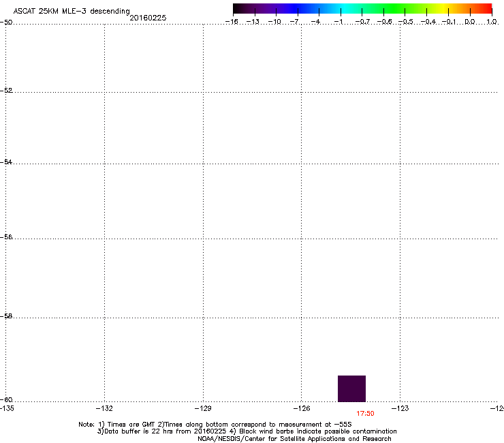
Task: Click the -132 longitude axis label
Action: point(104,408)
